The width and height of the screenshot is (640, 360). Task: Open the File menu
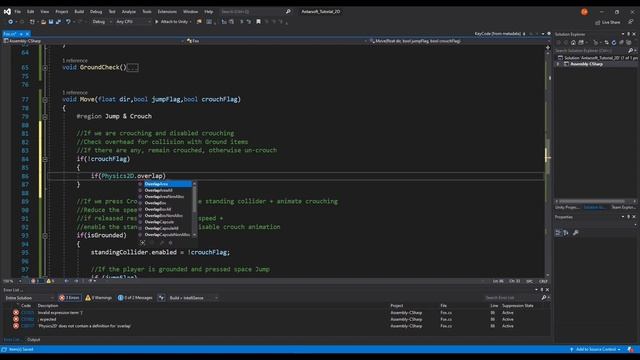pyautogui.click(x=18, y=11)
